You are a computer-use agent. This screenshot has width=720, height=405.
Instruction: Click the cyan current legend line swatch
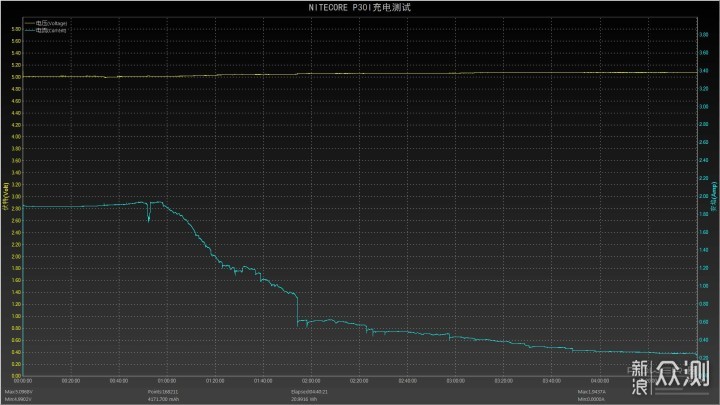(30, 30)
